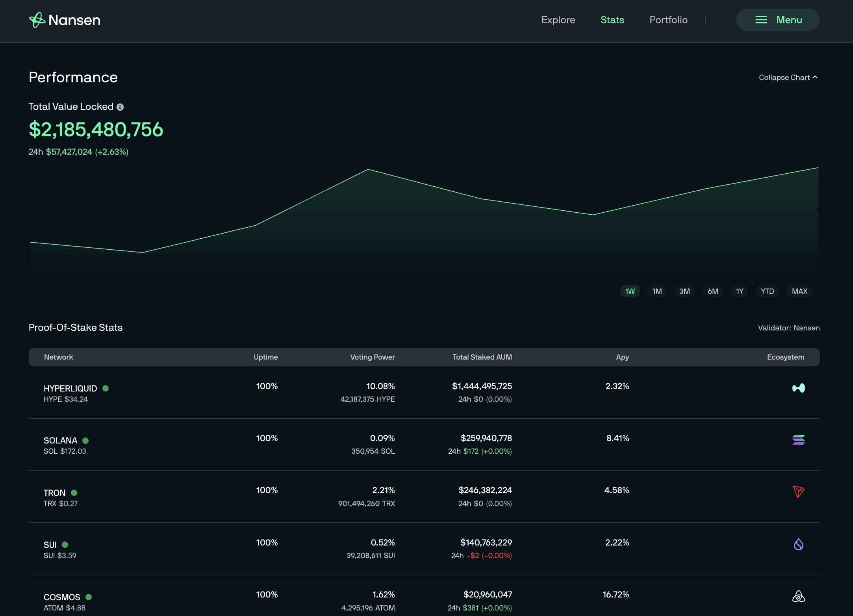Click the $2,185,480,756 total value
The image size is (853, 616).
96,129
